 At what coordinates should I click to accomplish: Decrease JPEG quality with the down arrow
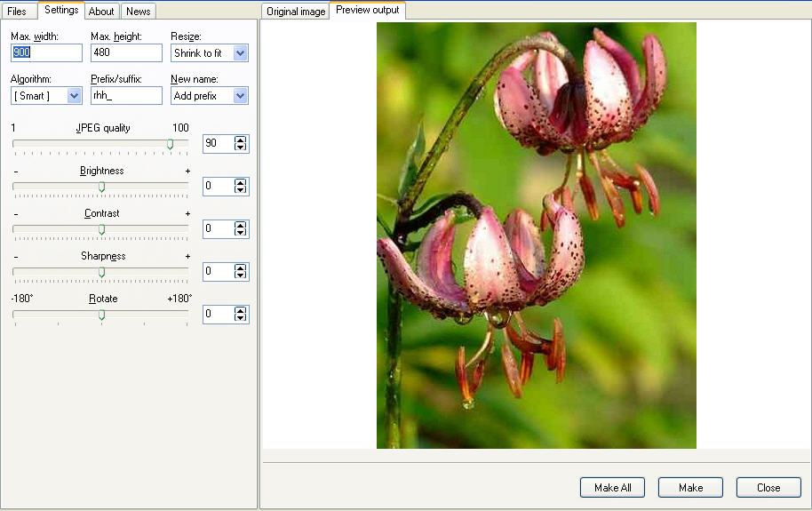pos(240,147)
